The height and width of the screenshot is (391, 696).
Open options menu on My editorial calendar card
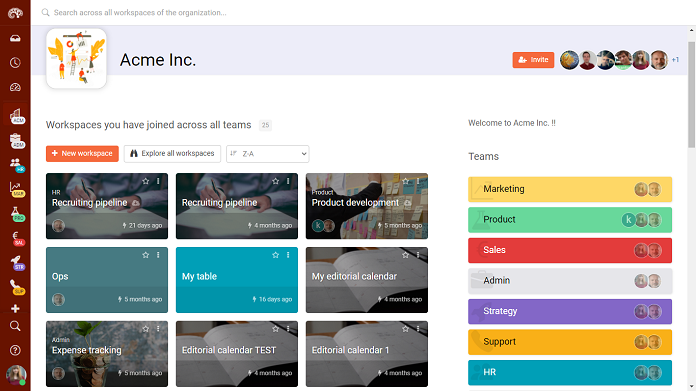pyautogui.click(x=418, y=255)
